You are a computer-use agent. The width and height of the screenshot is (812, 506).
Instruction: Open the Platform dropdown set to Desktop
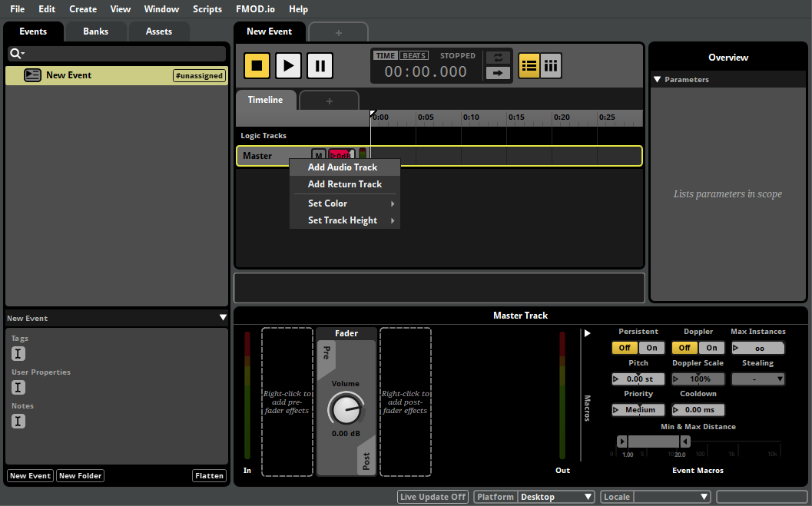pyautogui.click(x=555, y=496)
